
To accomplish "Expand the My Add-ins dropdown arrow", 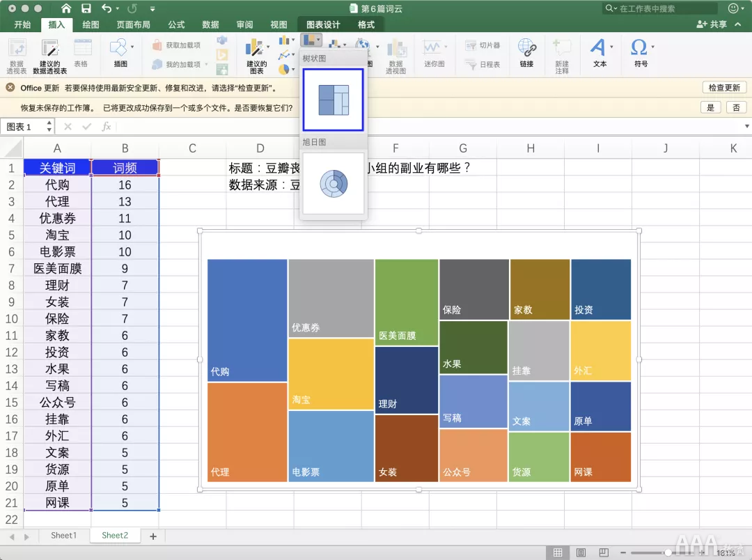I will [207, 64].
